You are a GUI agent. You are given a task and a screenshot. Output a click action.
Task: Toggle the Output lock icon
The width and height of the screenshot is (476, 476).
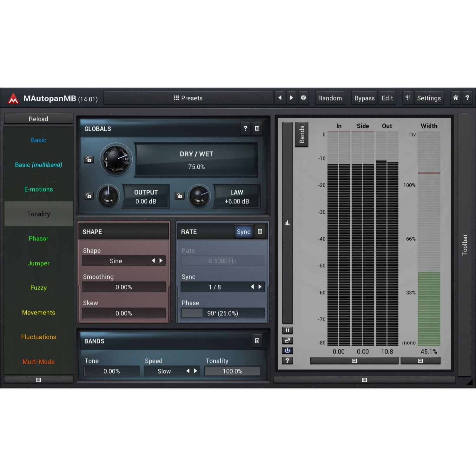pyautogui.click(x=89, y=196)
